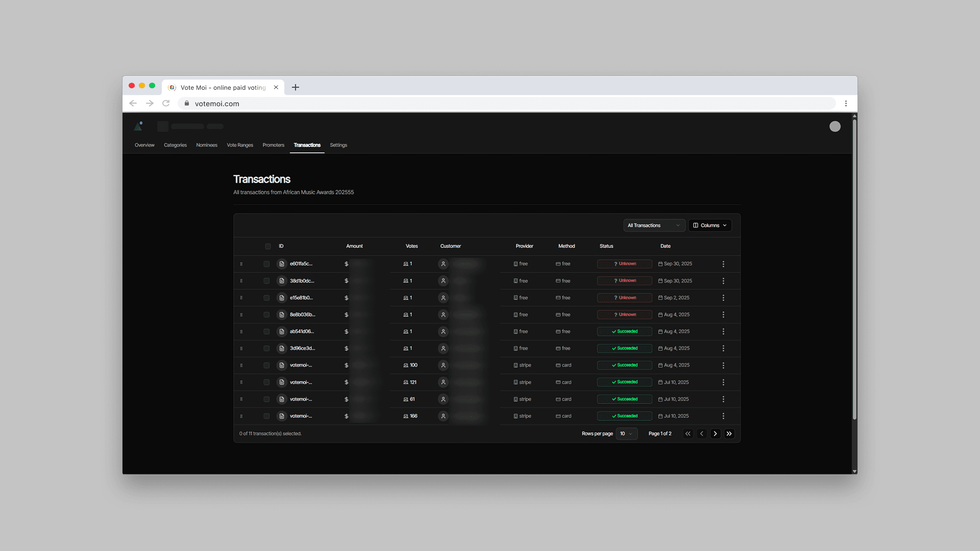Click the three-dot actions menu on the first row
The image size is (980, 551).
coord(723,264)
